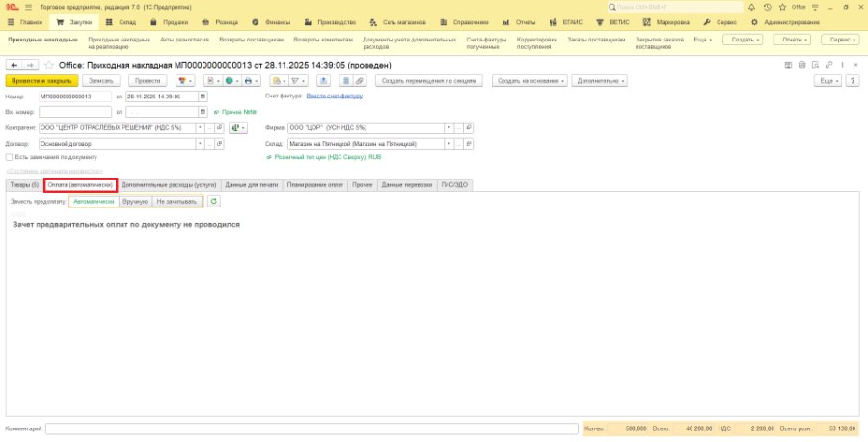Image resolution: width=868 pixels, height=442 pixels.
Task: Switch to Данные для печати tab
Action: click(252, 185)
